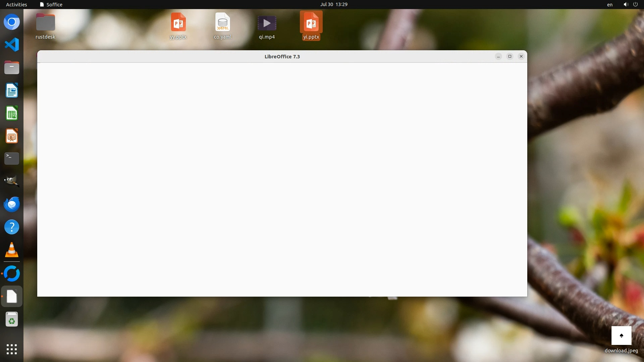Viewport: 644px width, 362px height.
Task: Launch LibreOffice Calc from dock
Action: (12, 113)
